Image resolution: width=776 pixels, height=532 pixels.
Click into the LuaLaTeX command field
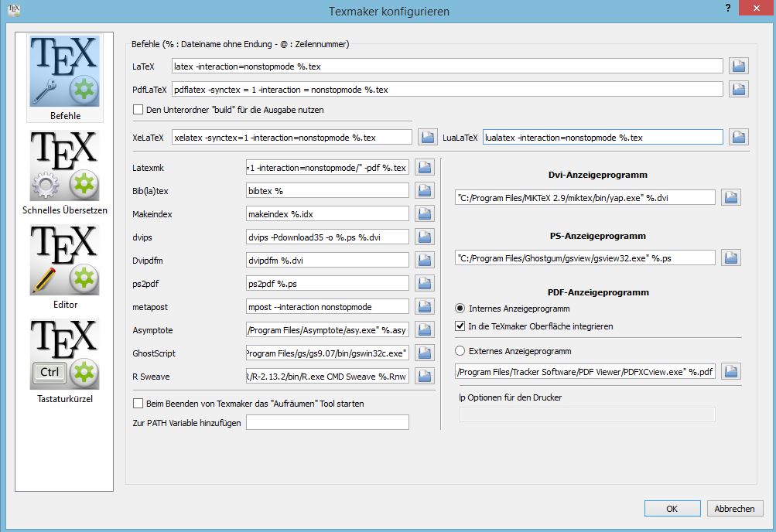[x=603, y=138]
